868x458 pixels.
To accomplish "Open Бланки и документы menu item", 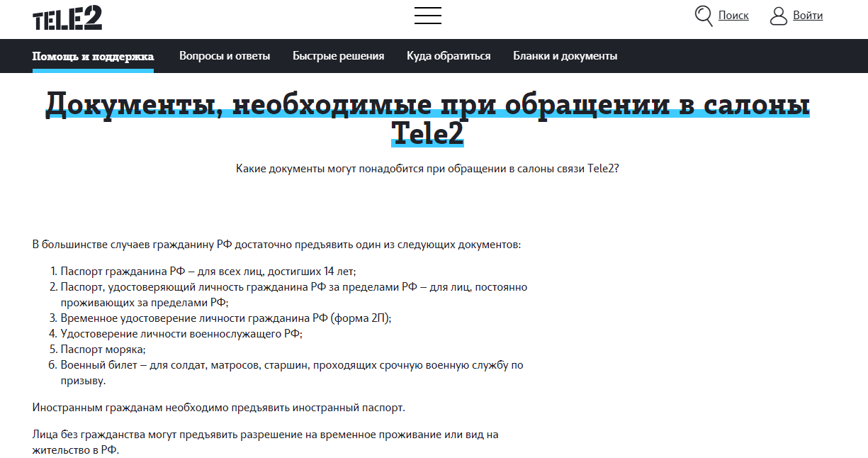I will pyautogui.click(x=565, y=56).
